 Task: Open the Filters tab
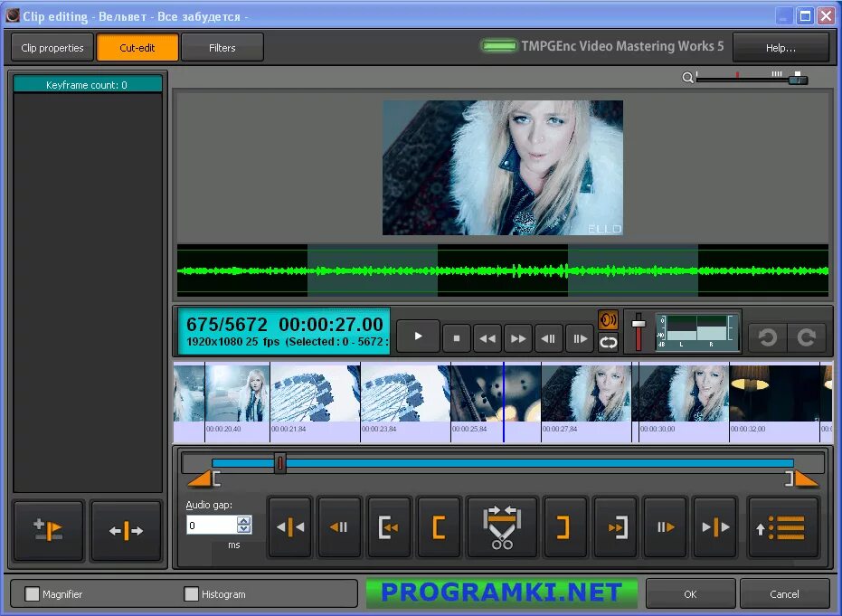(x=222, y=48)
